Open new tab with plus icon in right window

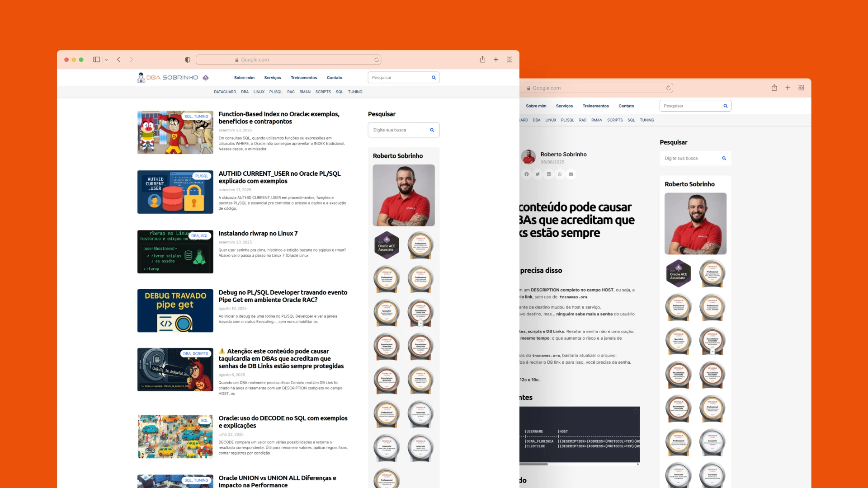point(788,88)
